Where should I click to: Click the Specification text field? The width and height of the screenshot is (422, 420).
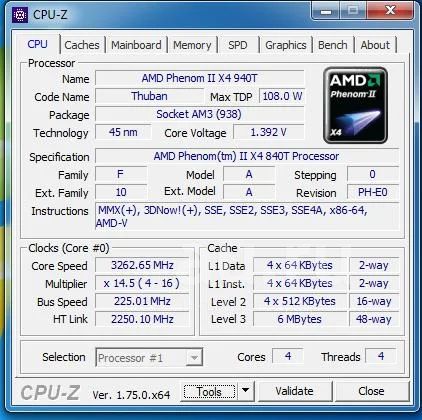click(247, 156)
